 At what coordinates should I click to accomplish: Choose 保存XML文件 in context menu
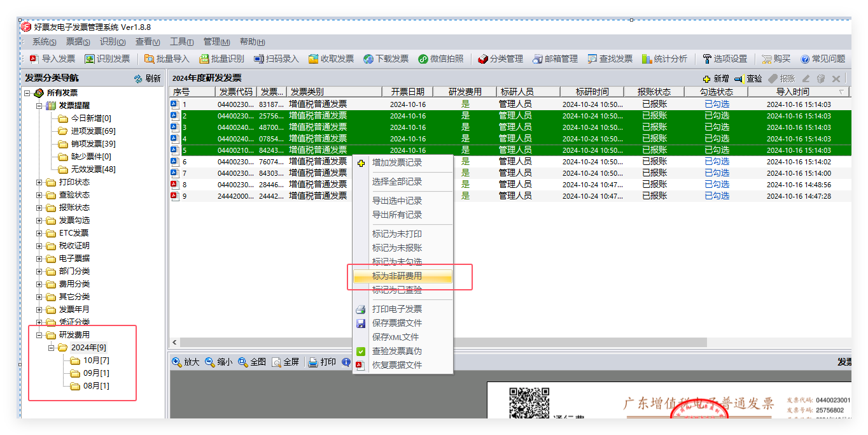[403, 337]
